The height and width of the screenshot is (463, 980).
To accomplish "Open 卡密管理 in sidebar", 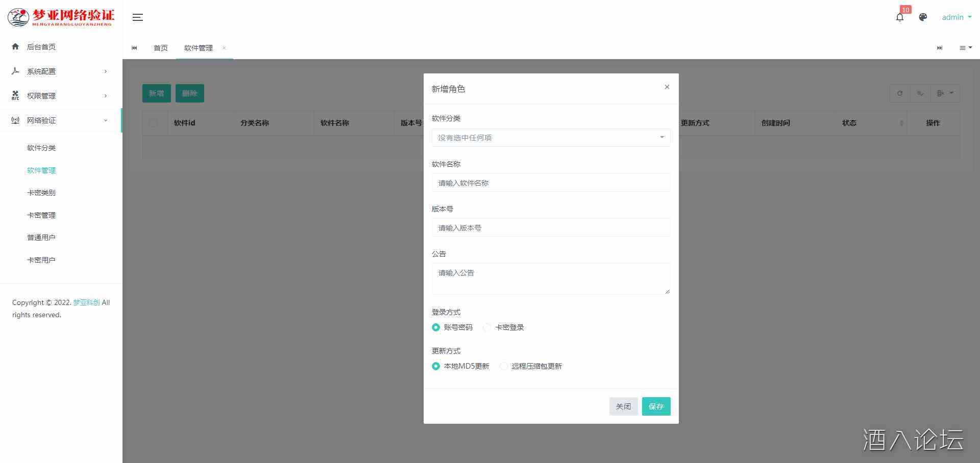I will coord(41,215).
